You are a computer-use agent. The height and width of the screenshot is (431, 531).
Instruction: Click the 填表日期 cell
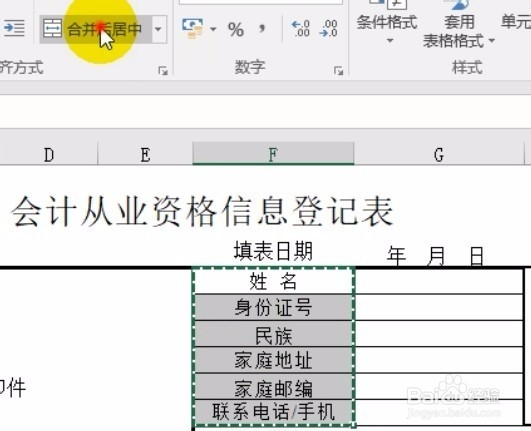pos(273,251)
